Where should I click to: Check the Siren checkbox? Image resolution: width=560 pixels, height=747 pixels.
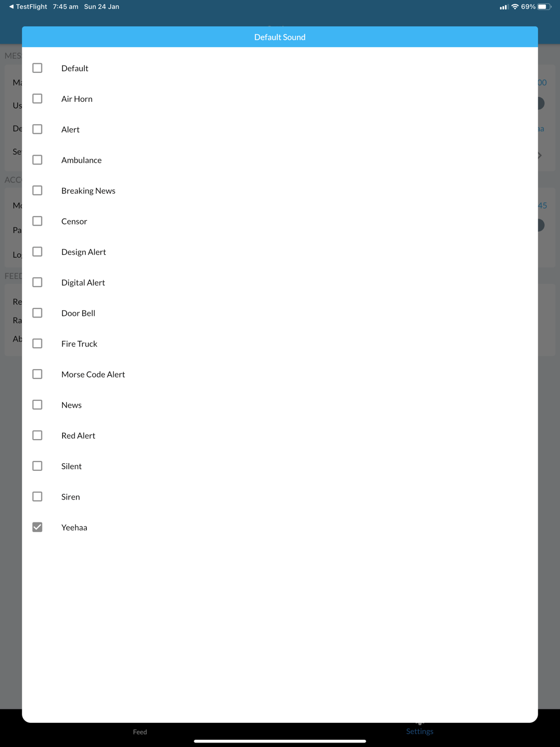(38, 497)
